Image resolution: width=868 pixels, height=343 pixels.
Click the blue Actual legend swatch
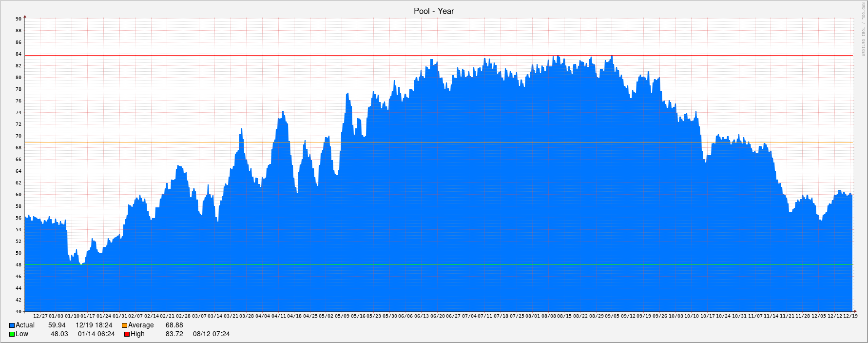(x=12, y=325)
